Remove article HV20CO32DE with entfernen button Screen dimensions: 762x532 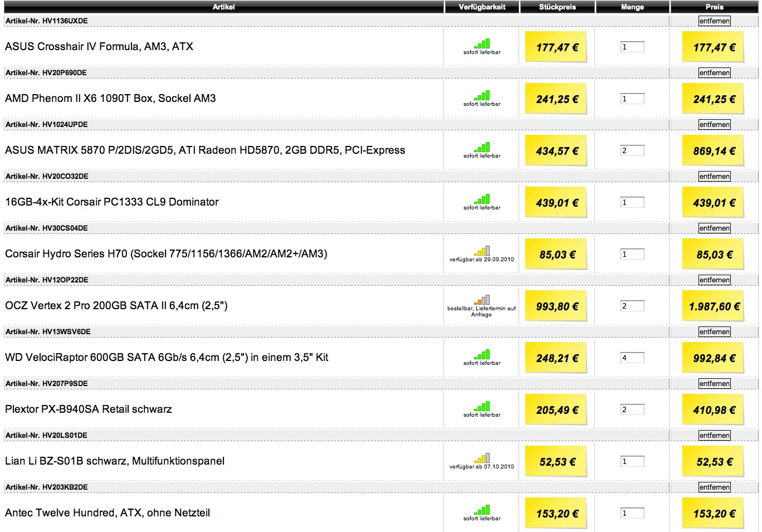715,177
